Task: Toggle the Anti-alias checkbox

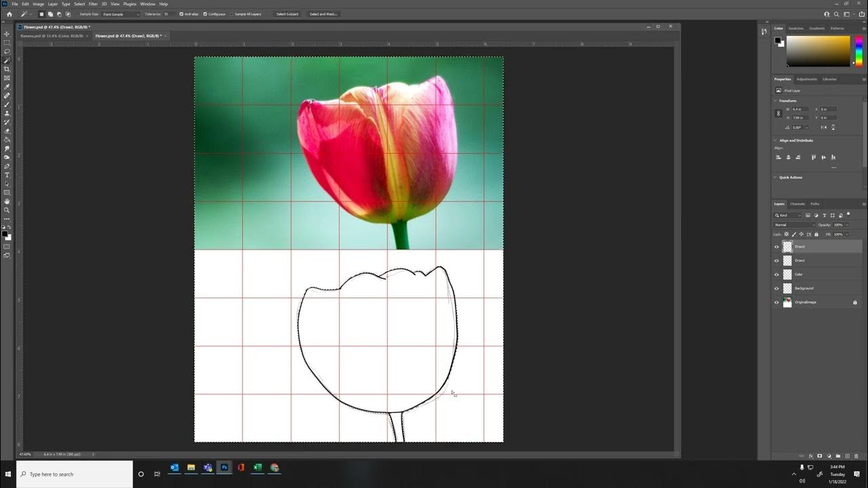Action: [181, 14]
